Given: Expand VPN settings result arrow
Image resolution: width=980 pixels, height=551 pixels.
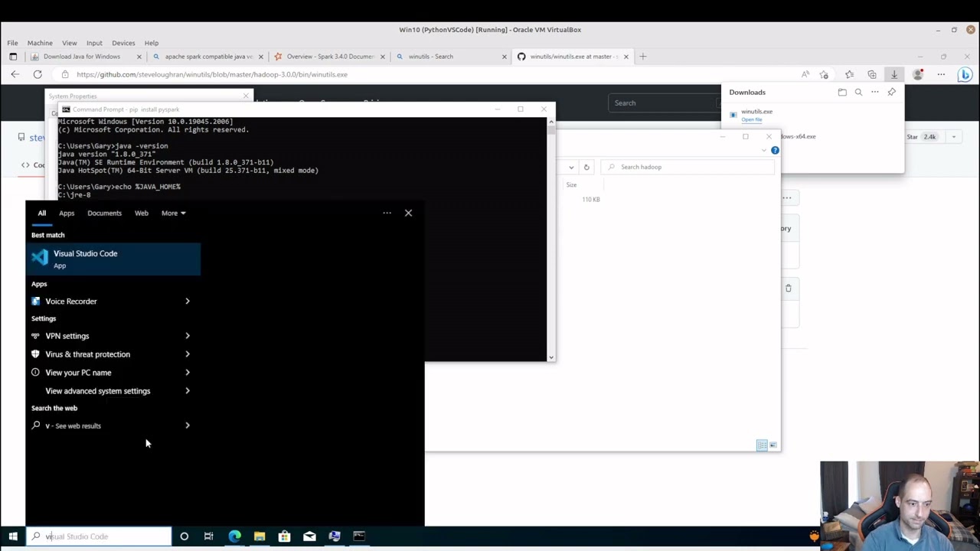Looking at the screenshot, I should coord(188,336).
